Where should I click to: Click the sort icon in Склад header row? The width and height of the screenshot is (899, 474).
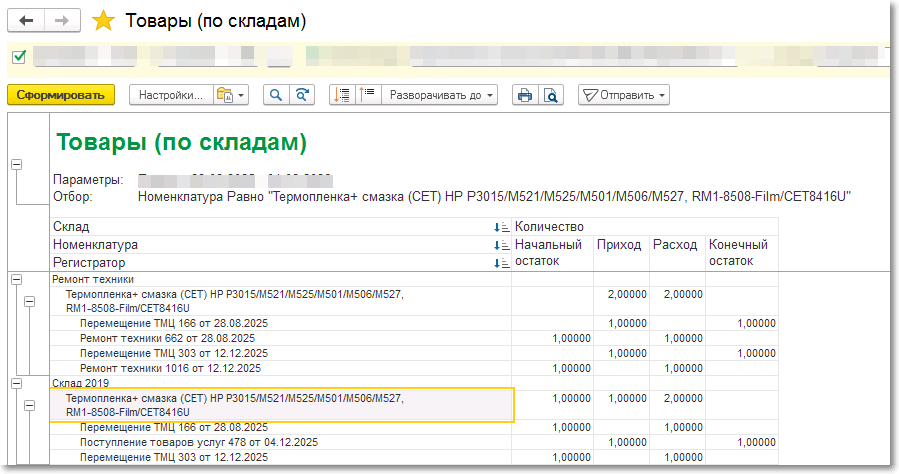click(x=501, y=227)
